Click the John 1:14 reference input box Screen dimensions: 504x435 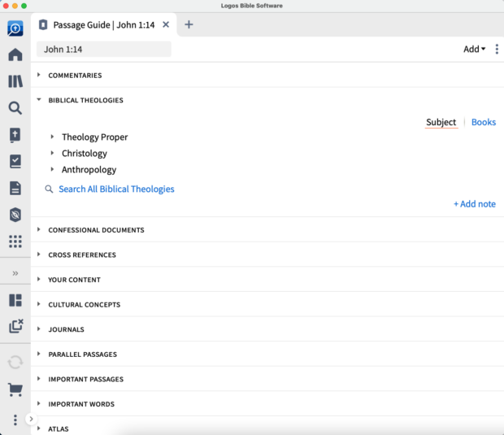click(x=104, y=49)
